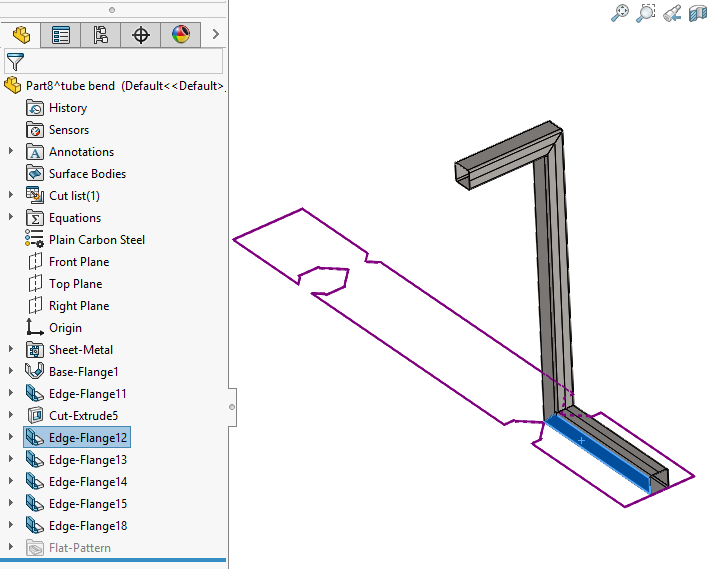Click the History folder icon
This screenshot has width=714, height=569.
click(x=35, y=108)
